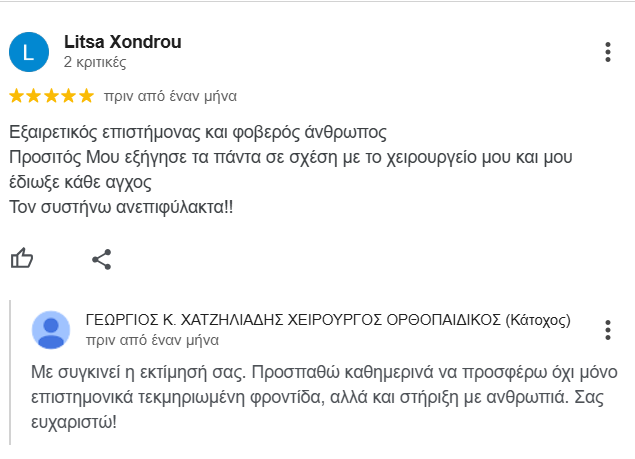Viewport: 635px width, 459px height.
Task: Open Litsa Xondrou's profile name link
Action: click(123, 42)
